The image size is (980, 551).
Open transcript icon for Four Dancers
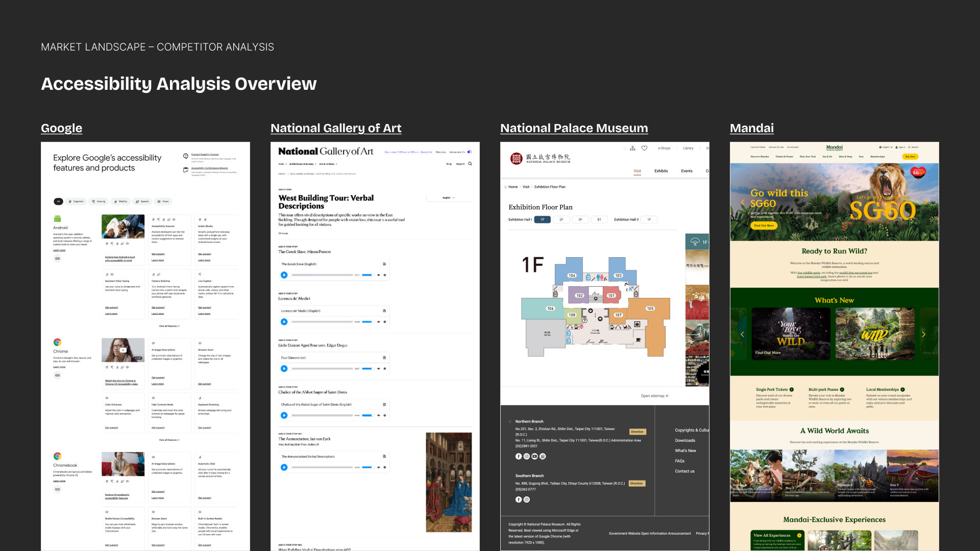[x=384, y=358]
